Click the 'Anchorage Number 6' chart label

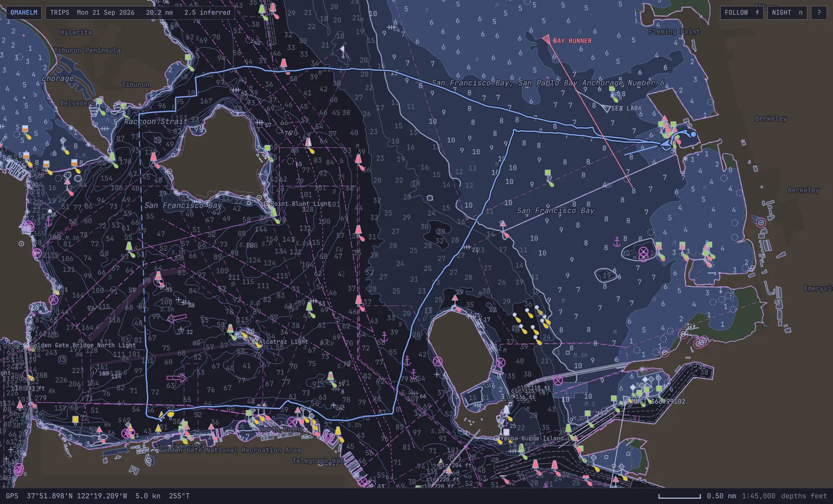[x=623, y=83]
